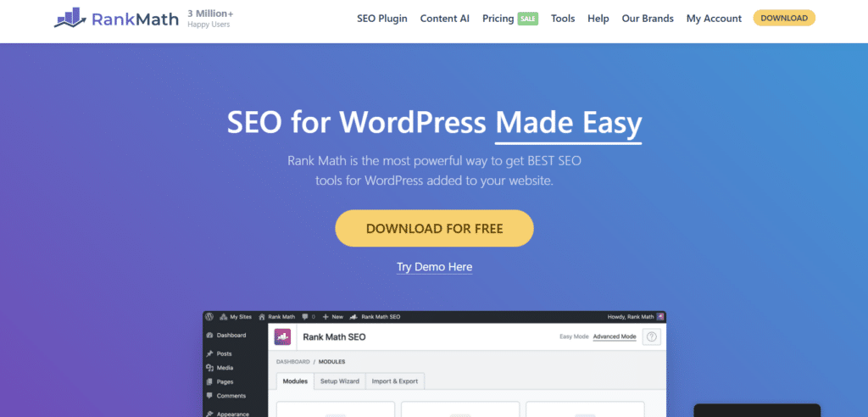Open Comments in the WordPress sidebar
The image size is (868, 417).
tap(225, 396)
